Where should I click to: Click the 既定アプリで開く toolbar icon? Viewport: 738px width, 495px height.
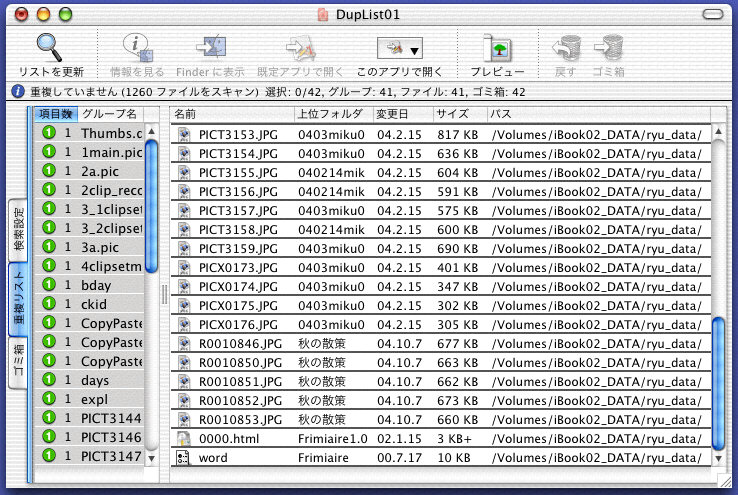pyautogui.click(x=300, y=48)
